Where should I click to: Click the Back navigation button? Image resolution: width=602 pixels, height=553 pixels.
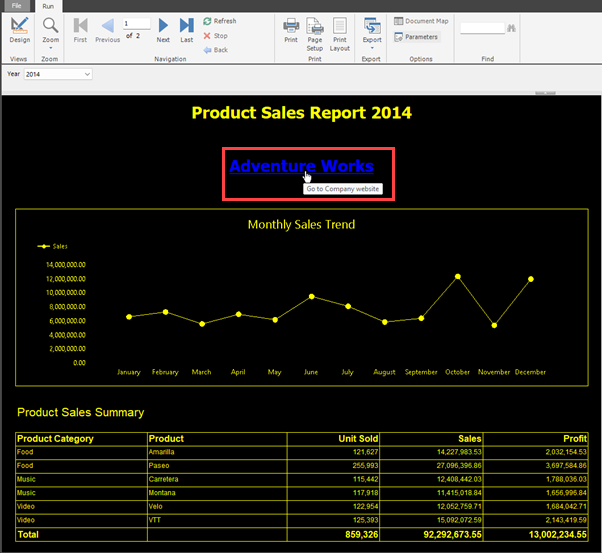[216, 50]
